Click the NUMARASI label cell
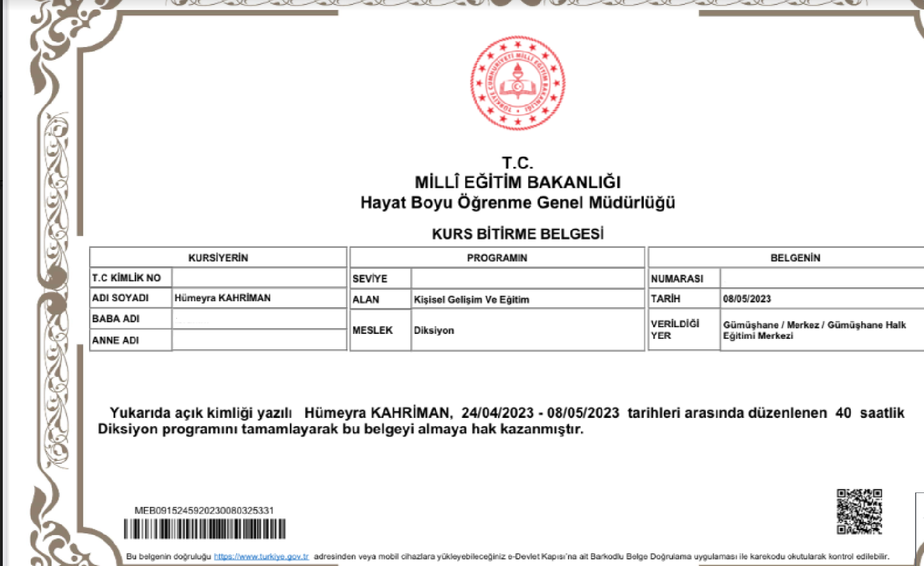The width and height of the screenshot is (924, 566). coord(684,279)
